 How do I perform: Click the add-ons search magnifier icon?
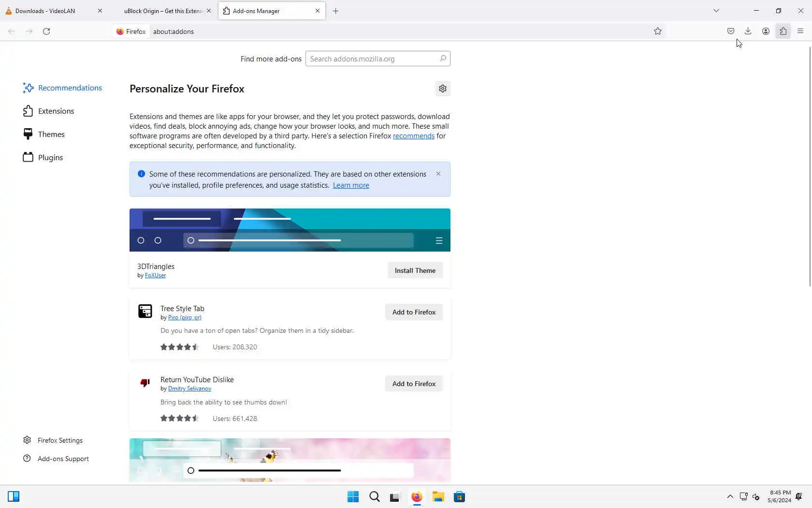pos(443,59)
